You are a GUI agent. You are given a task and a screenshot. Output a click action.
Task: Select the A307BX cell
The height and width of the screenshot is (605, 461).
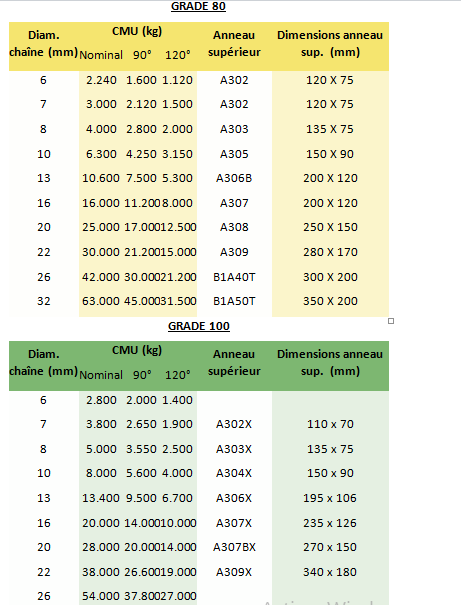[x=234, y=547]
